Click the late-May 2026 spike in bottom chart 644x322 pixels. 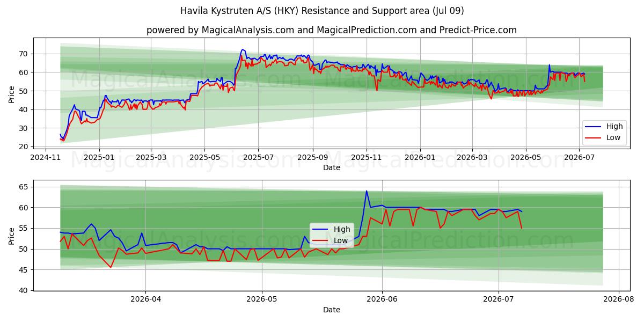click(x=367, y=191)
